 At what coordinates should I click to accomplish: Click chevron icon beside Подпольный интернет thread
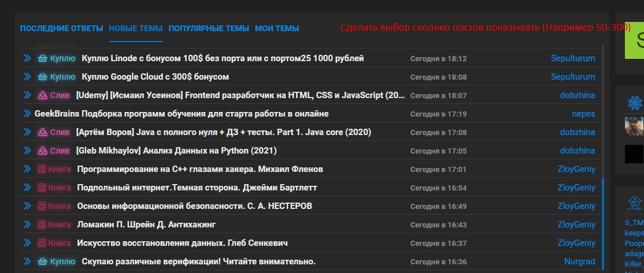[x=27, y=188]
